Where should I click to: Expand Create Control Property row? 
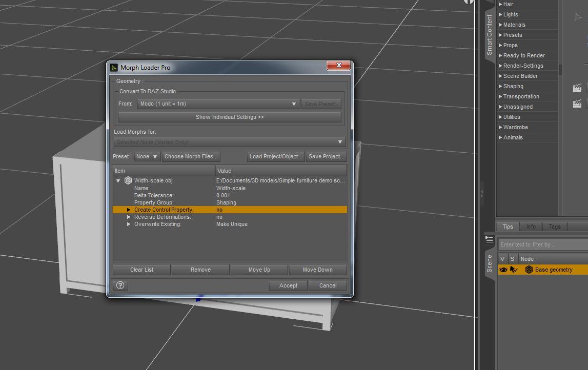129,210
